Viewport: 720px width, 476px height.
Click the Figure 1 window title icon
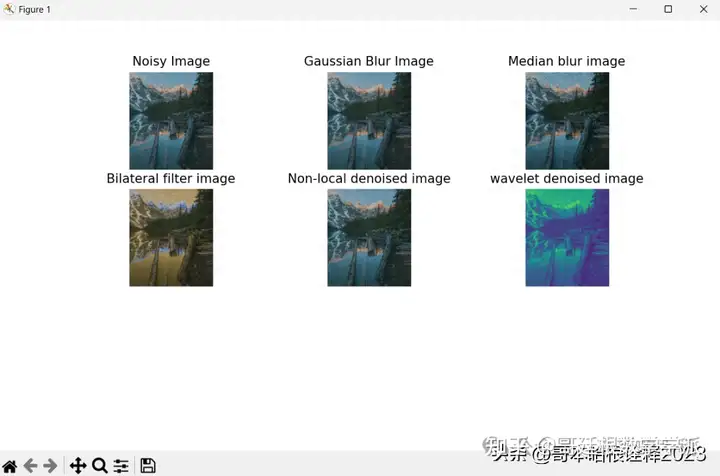point(9,9)
